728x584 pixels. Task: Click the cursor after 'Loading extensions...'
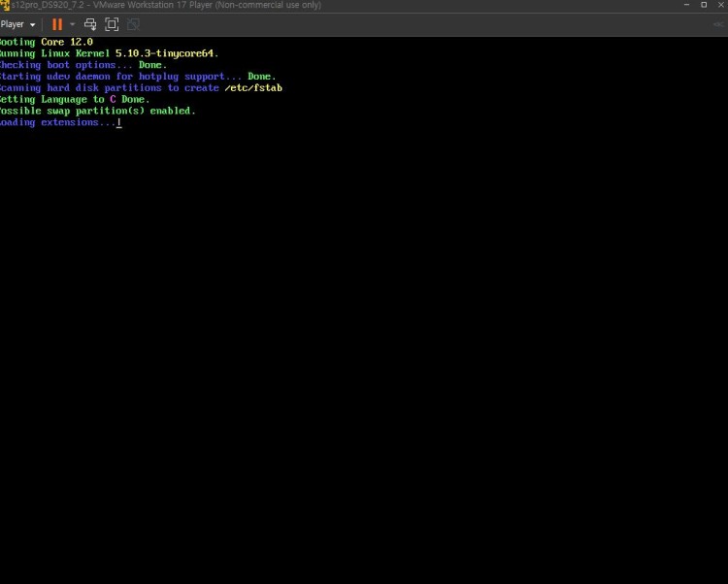tap(118, 123)
